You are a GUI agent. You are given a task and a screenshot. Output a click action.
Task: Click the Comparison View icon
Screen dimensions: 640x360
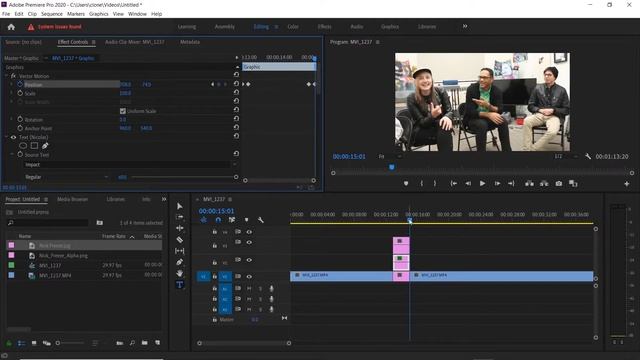pos(573,184)
